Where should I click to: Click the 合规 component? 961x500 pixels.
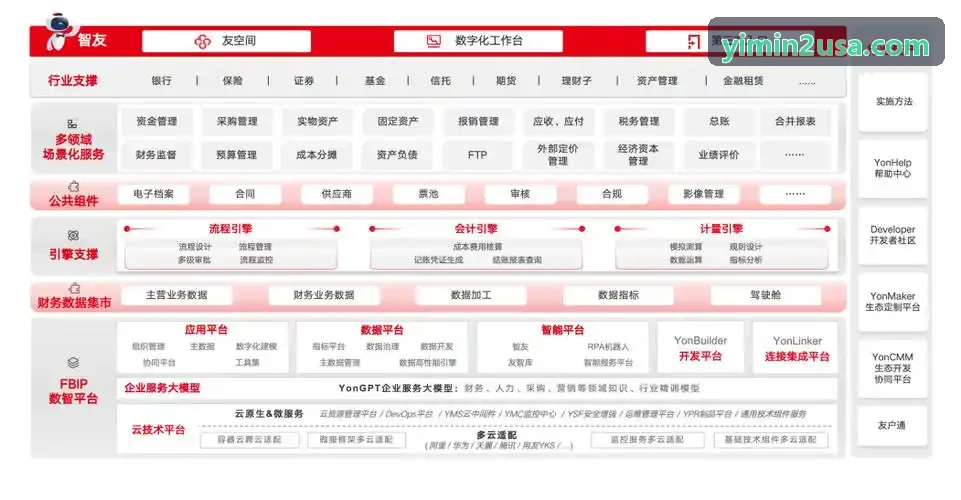tap(612, 194)
